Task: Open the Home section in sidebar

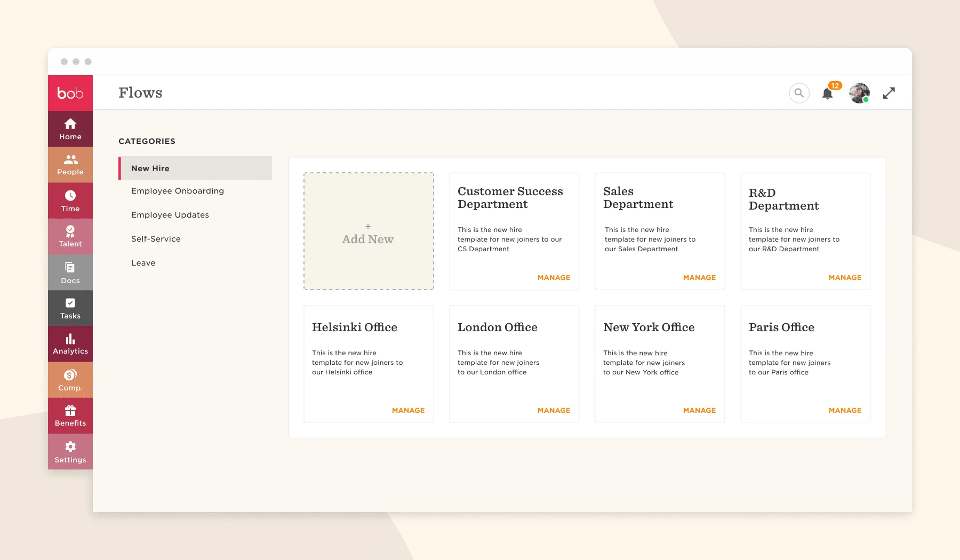Action: [70, 129]
